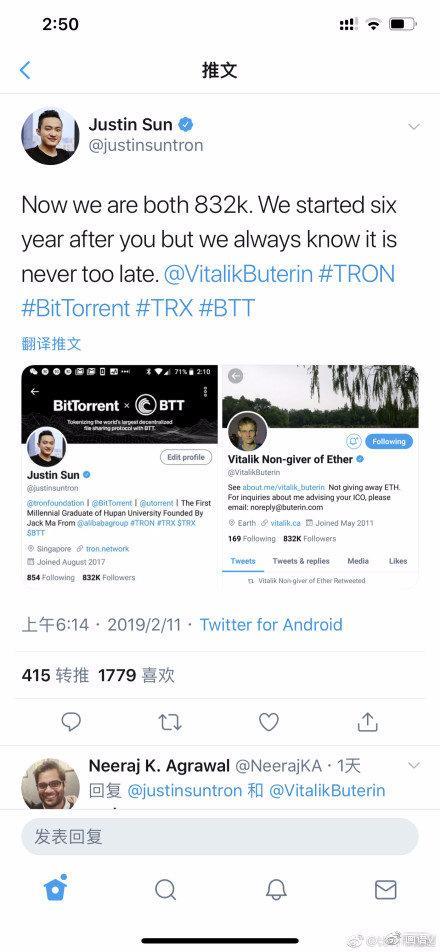Open the Vitalik profile screenshot image
440x952 pixels.
[320, 477]
